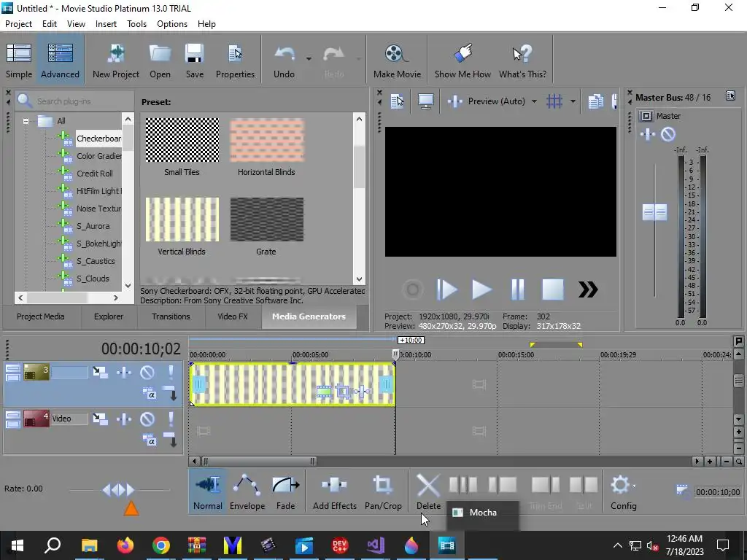Open the Insert menu
The image size is (747, 560).
click(x=106, y=24)
